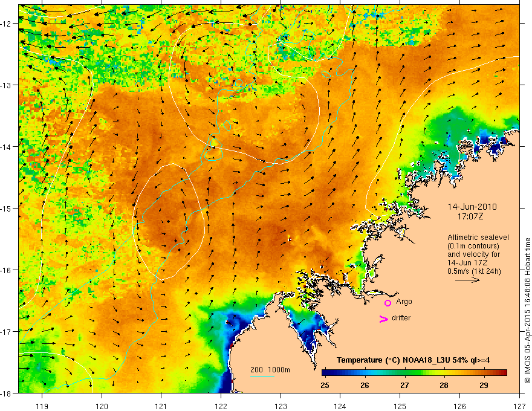Click the longitude axis label '122'
Screen dimensions: 532x411
[221, 406]
